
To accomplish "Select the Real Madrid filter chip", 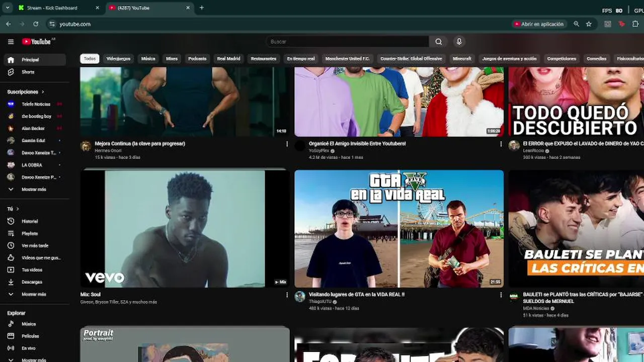I will [x=228, y=59].
